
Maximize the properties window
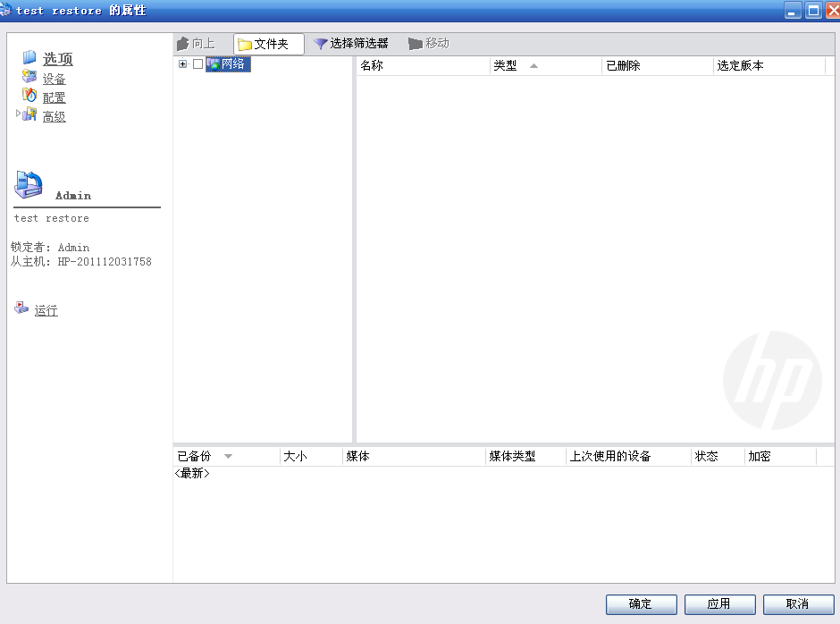(813, 10)
